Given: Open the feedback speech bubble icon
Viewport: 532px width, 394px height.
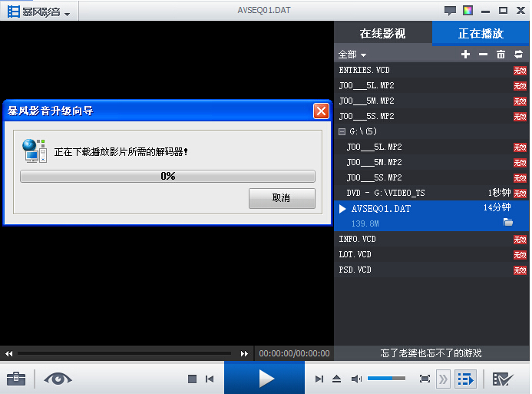Looking at the screenshot, I should click(450, 11).
